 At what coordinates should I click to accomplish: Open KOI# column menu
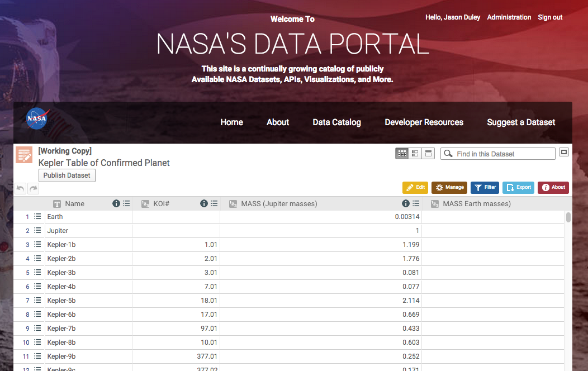214,203
